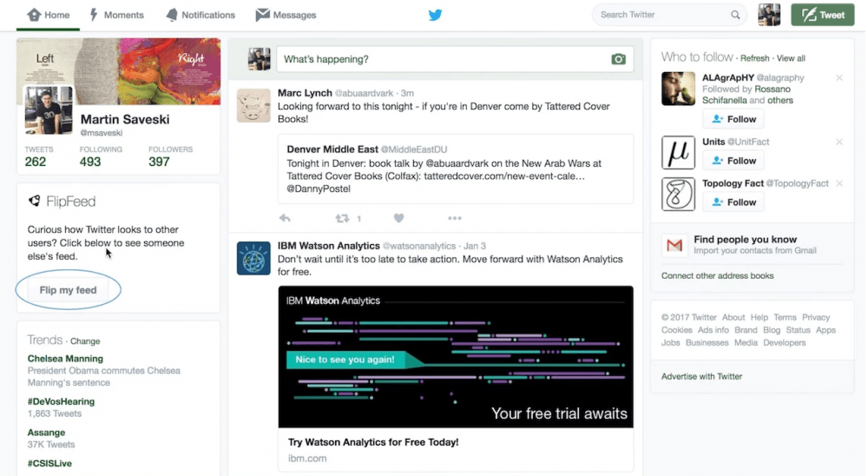The height and width of the screenshot is (476, 868).
Task: Click the Twitter bird logo in header
Action: pos(435,15)
